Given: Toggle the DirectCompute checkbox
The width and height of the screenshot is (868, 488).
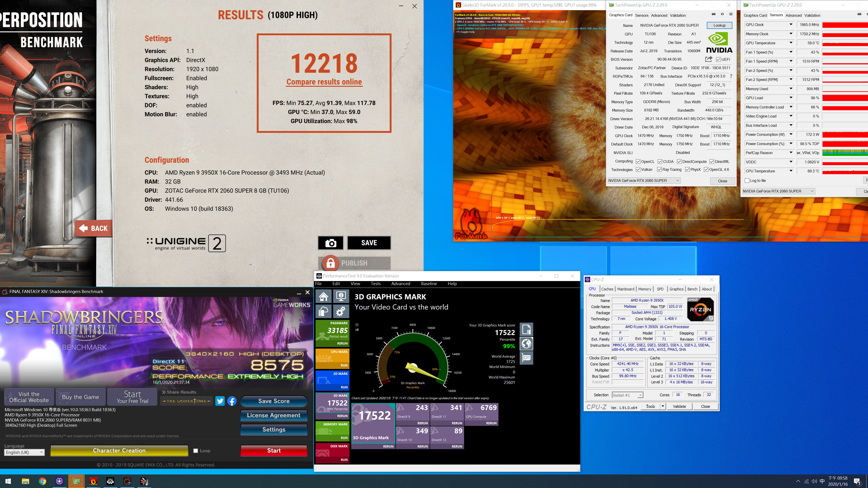Looking at the screenshot, I should 679,162.
